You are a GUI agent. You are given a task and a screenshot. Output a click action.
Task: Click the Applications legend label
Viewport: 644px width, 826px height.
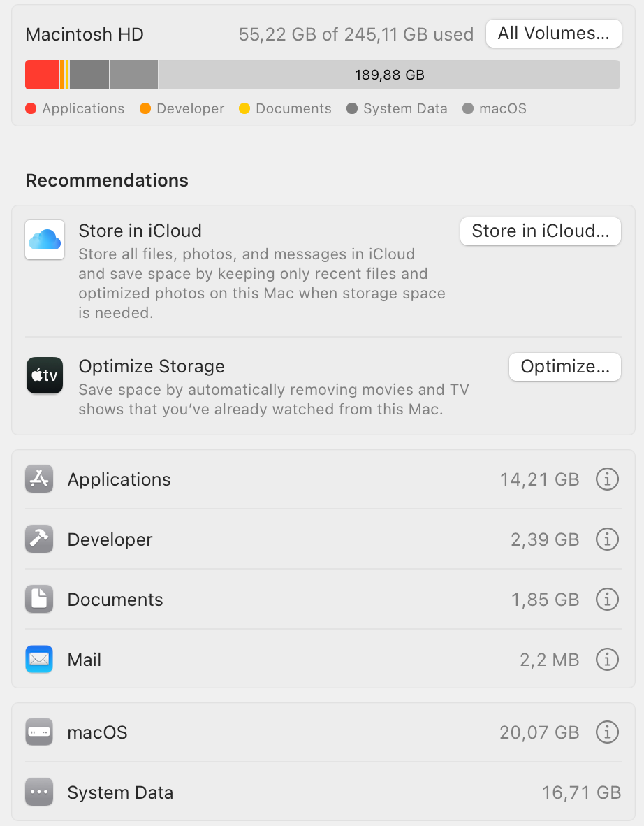(83, 108)
